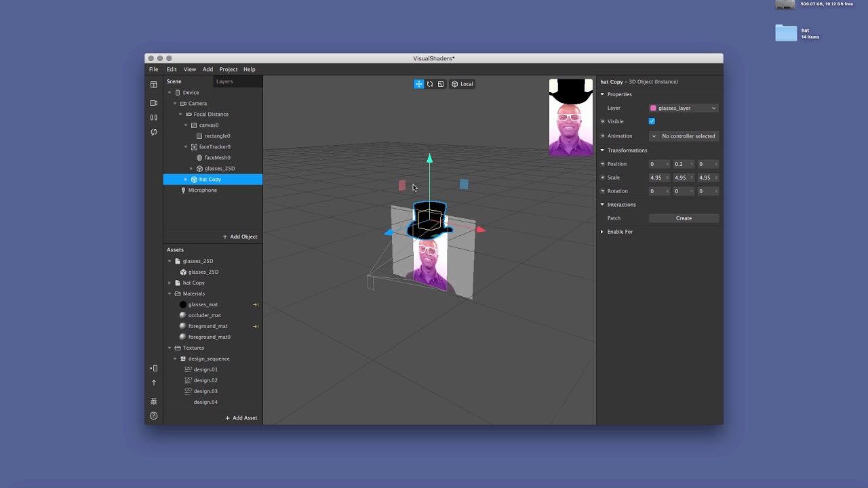Click the Rotation Z input field
Image resolution: width=868 pixels, height=488 pixels.
coord(707,191)
